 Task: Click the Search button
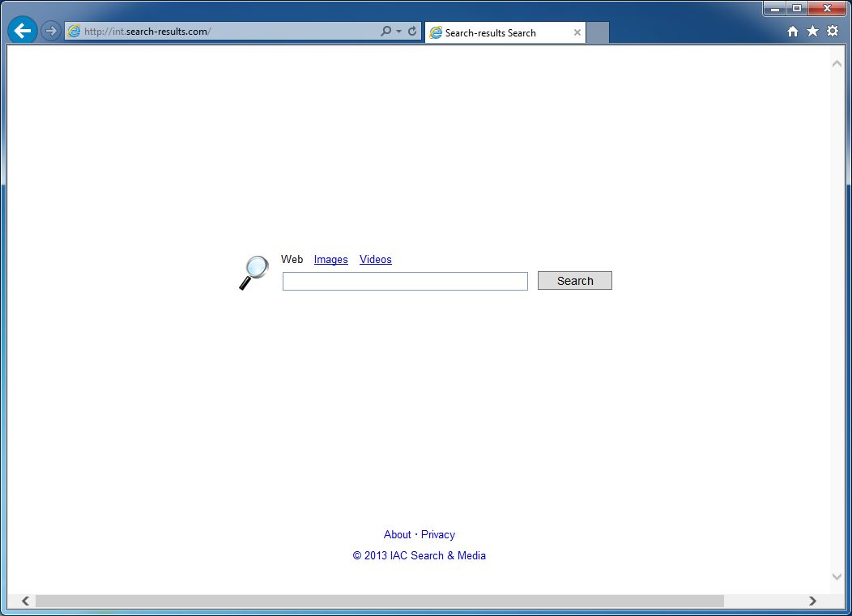pos(575,281)
